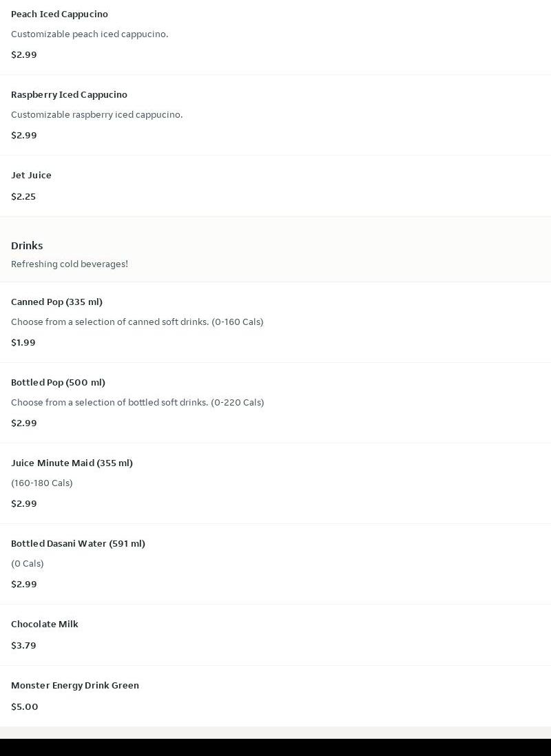Image resolution: width=551 pixels, height=756 pixels.
Task: Select the Raspberry Iced Cappucino item
Action: pyautogui.click(x=275, y=115)
